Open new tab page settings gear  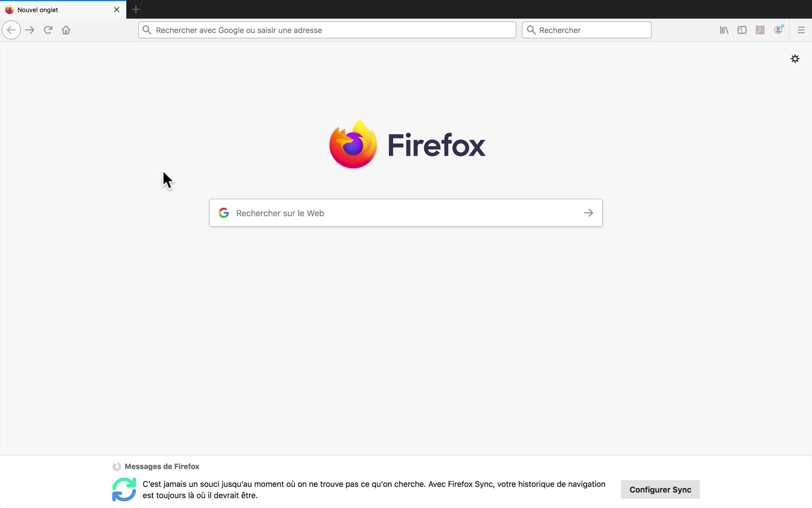795,59
